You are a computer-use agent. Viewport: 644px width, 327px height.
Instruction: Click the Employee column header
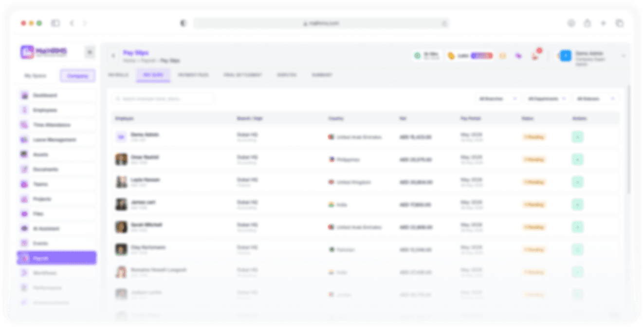(125, 118)
